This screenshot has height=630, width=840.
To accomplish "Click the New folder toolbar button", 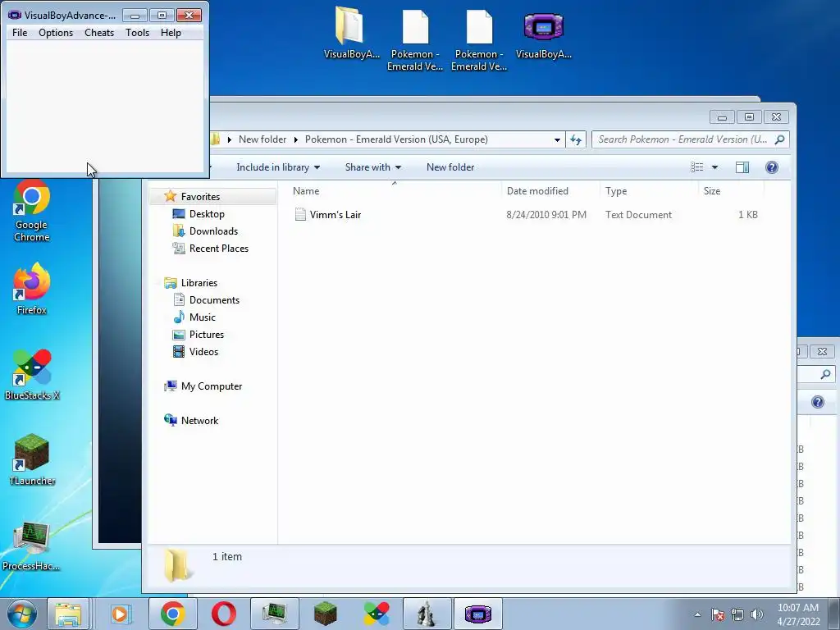I will [x=450, y=167].
